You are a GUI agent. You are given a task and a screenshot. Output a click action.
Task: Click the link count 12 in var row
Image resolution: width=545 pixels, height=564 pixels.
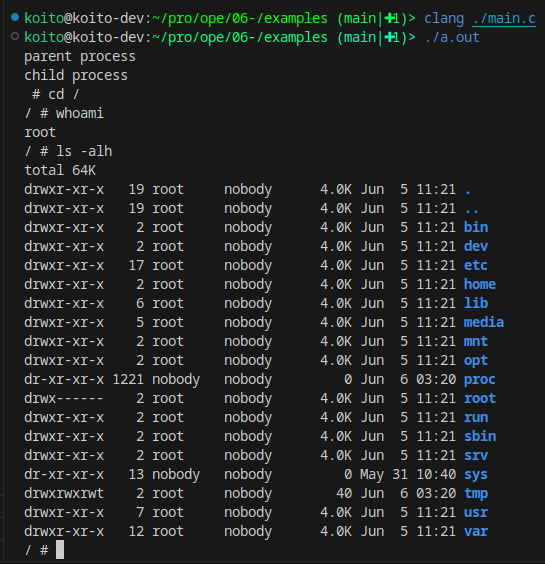[x=136, y=532]
